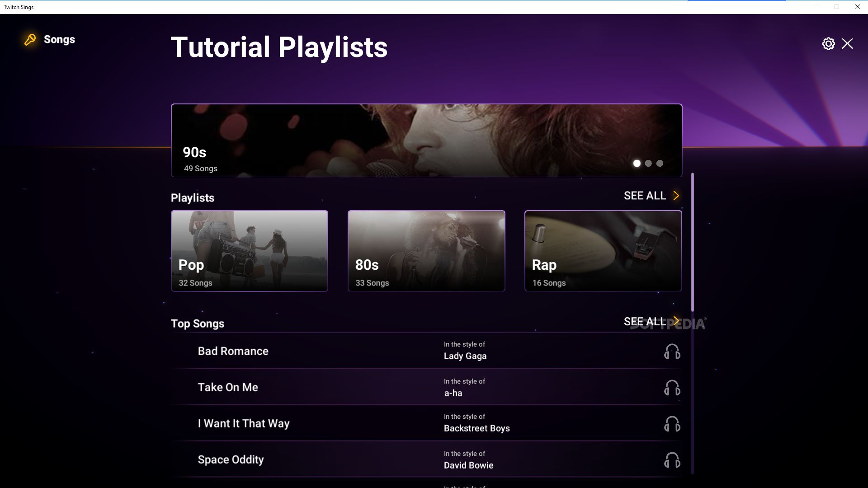Select the song Space Oddity
The width and height of the screenshot is (868, 488).
click(x=231, y=460)
